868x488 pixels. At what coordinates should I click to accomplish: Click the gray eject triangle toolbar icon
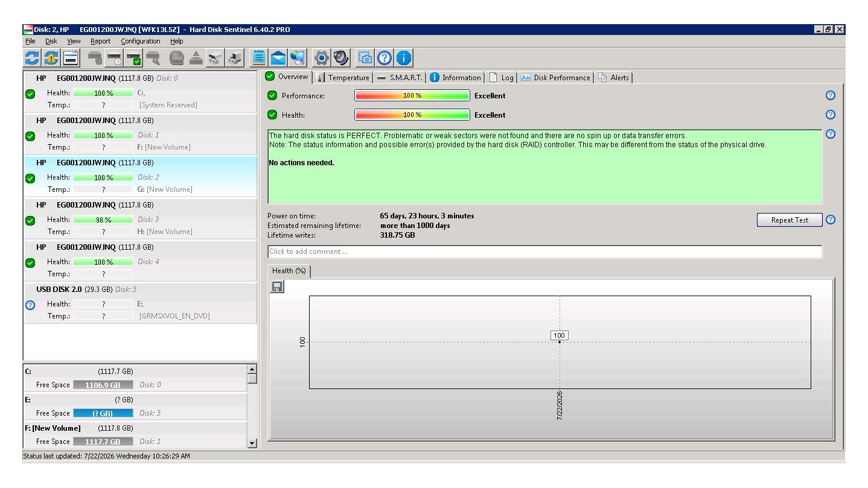[196, 58]
